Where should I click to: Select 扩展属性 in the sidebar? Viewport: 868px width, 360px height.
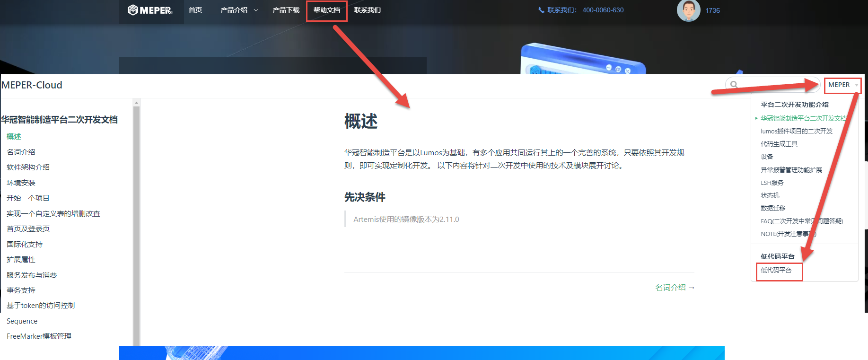coord(21,259)
